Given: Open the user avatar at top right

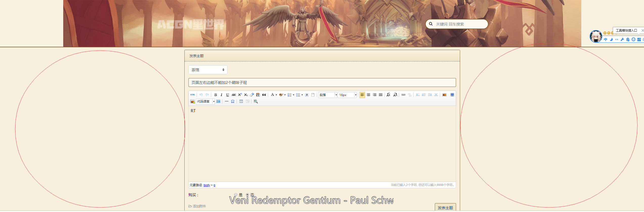Looking at the screenshot, I should pyautogui.click(x=596, y=36).
